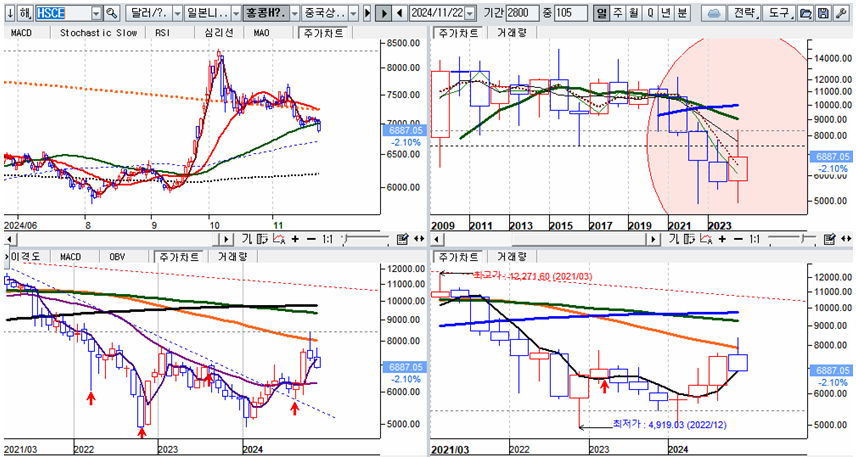Click the notepad edit icon below yearly chart
This screenshot has height=457, width=856.
pyautogui.click(x=830, y=239)
